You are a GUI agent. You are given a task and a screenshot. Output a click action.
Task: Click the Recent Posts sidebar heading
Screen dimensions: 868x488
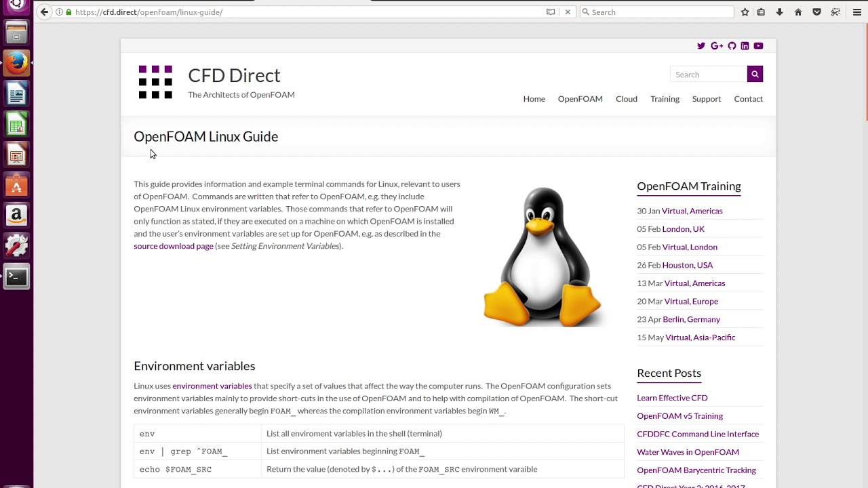[669, 373]
